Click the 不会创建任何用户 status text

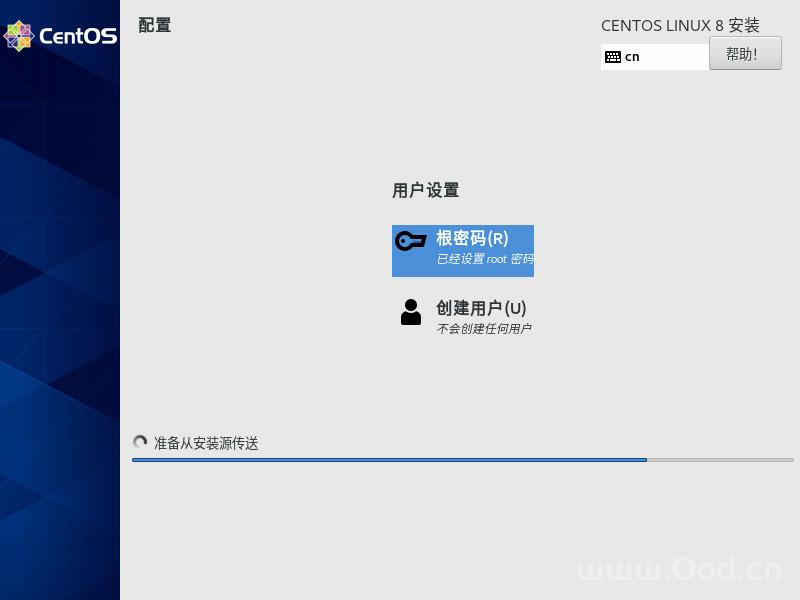click(484, 329)
